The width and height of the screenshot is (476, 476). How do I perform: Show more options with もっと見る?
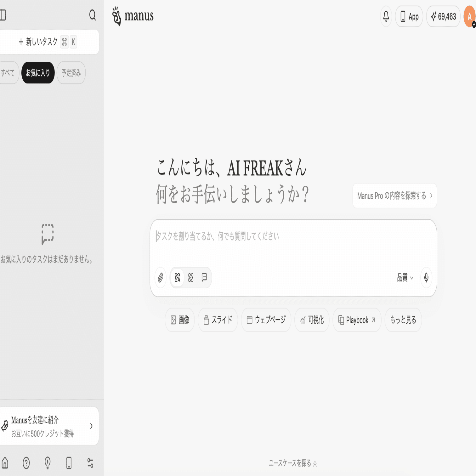point(403,320)
